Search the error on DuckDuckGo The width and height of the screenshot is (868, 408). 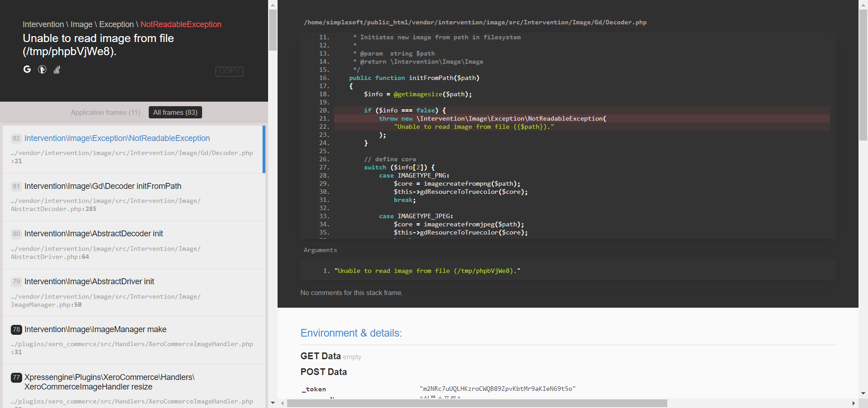[42, 69]
